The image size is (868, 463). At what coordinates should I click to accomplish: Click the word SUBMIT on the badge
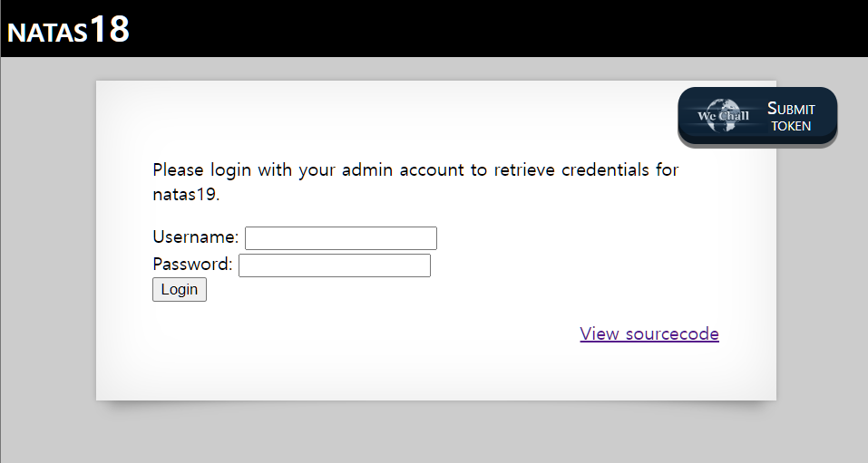click(791, 109)
